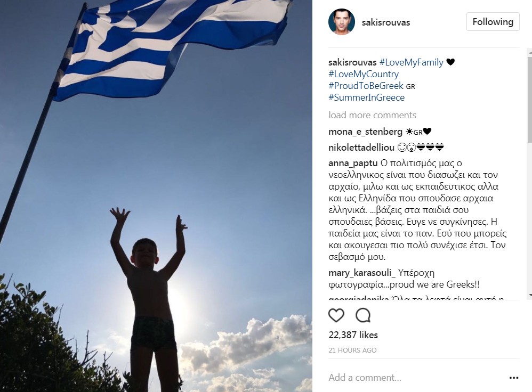The image size is (532, 392).
Task: Open nikolettadelliou commenter profile
Action: 361,148
